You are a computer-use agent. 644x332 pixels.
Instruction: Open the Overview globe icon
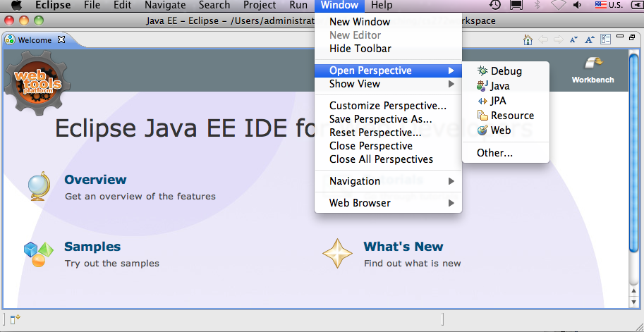(40, 186)
